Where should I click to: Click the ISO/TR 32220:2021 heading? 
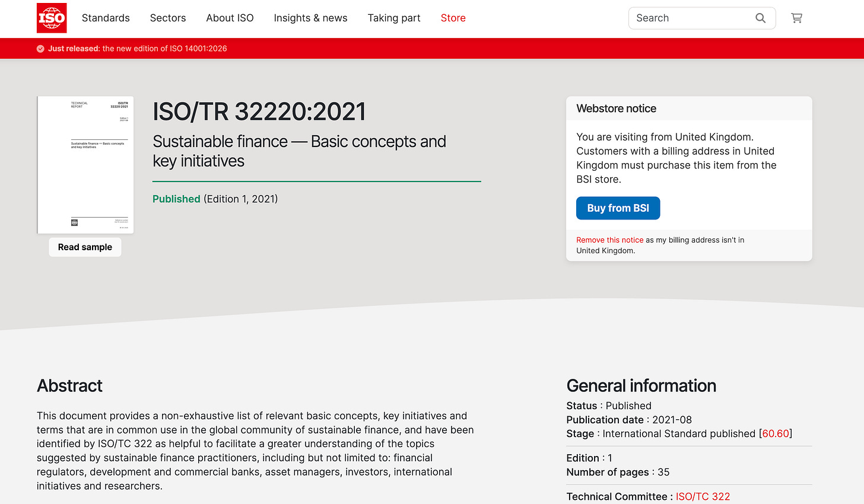[x=259, y=112]
